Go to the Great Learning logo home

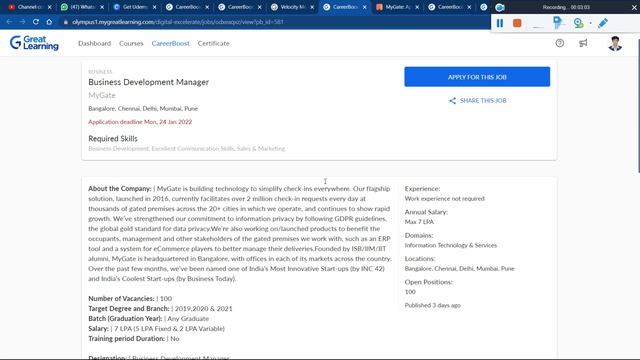(x=34, y=43)
